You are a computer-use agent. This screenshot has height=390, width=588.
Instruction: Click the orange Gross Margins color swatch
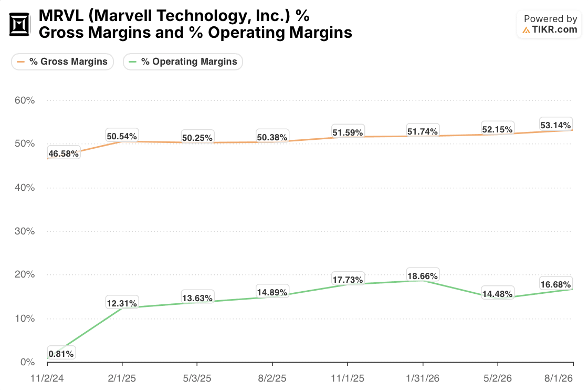(x=21, y=61)
